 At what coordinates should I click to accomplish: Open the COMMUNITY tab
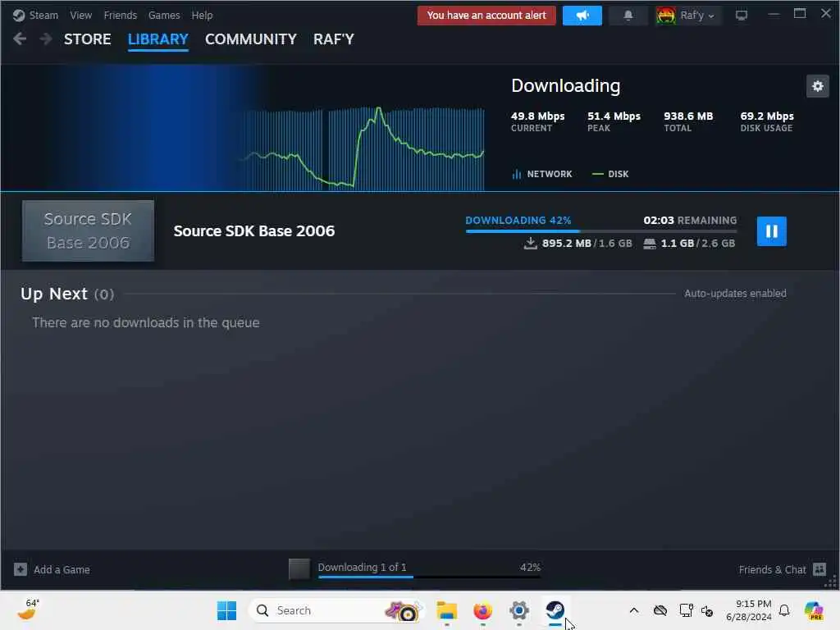coord(251,39)
